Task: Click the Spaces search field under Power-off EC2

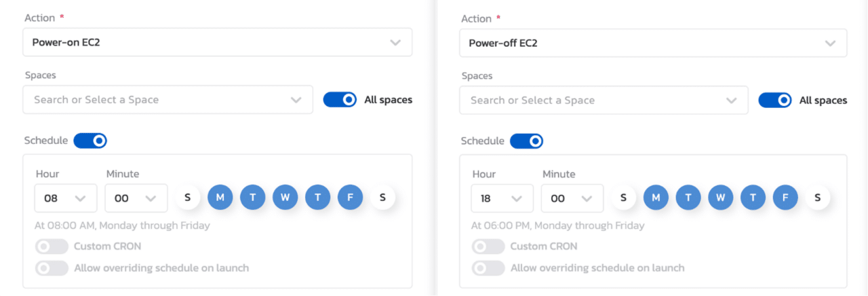Action: coord(604,100)
